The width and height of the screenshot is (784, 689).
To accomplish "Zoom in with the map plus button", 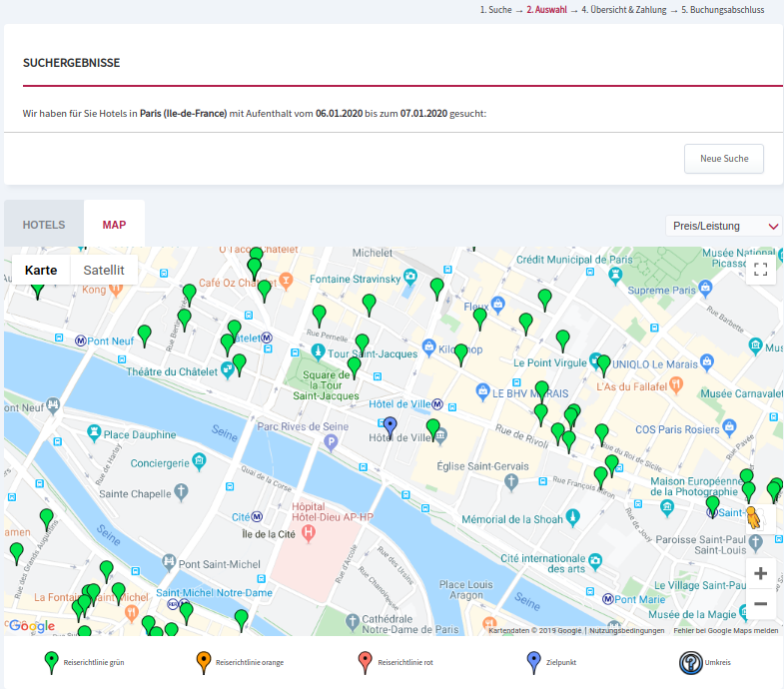I will (760, 573).
